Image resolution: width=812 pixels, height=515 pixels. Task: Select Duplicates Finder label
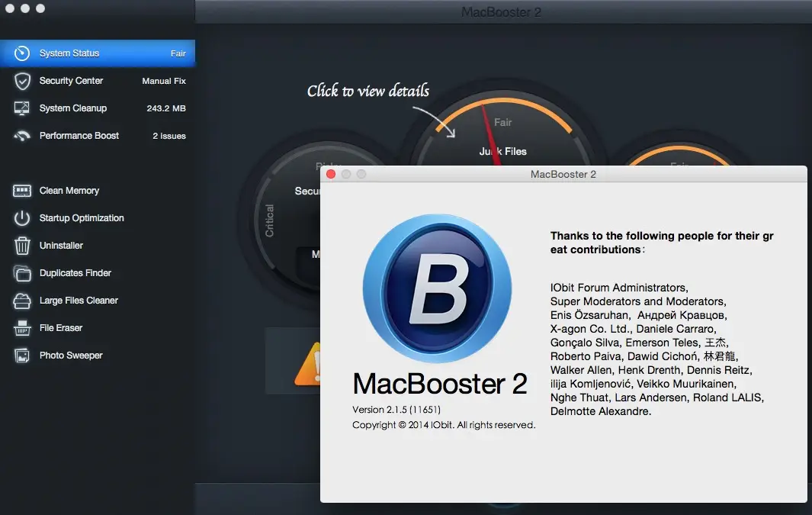(x=75, y=273)
